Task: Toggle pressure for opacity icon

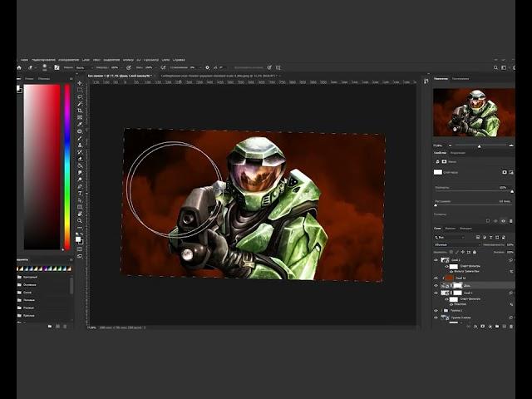Action: [x=129, y=67]
